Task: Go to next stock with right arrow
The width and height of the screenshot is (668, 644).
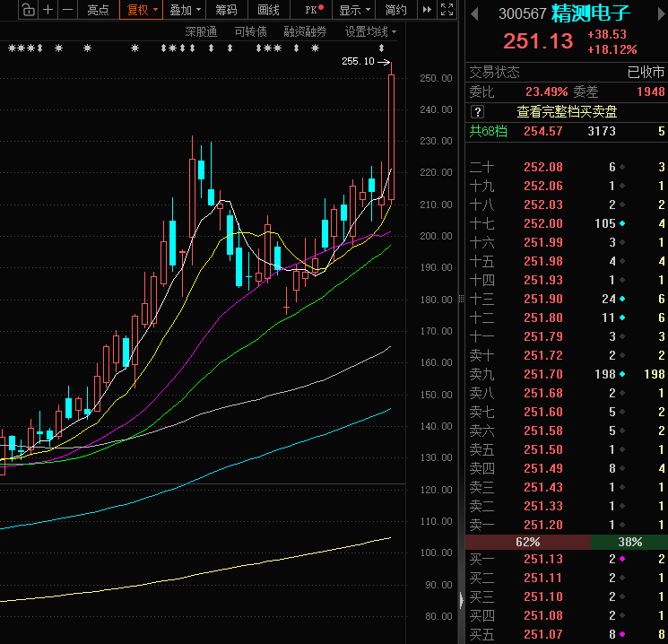Action: pyautogui.click(x=662, y=14)
